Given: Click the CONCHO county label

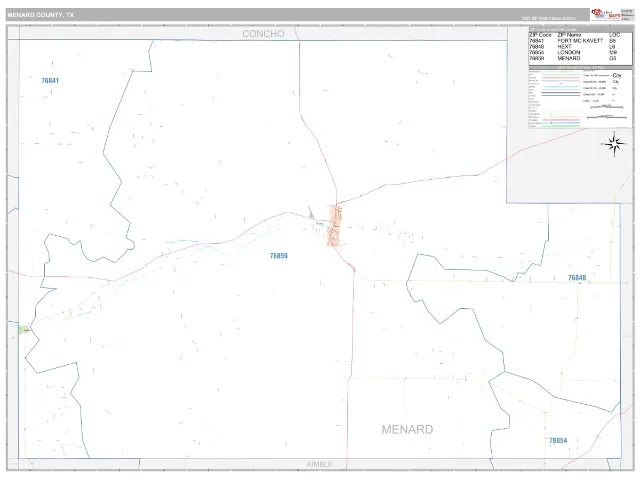Looking at the screenshot, I should coord(263,33).
